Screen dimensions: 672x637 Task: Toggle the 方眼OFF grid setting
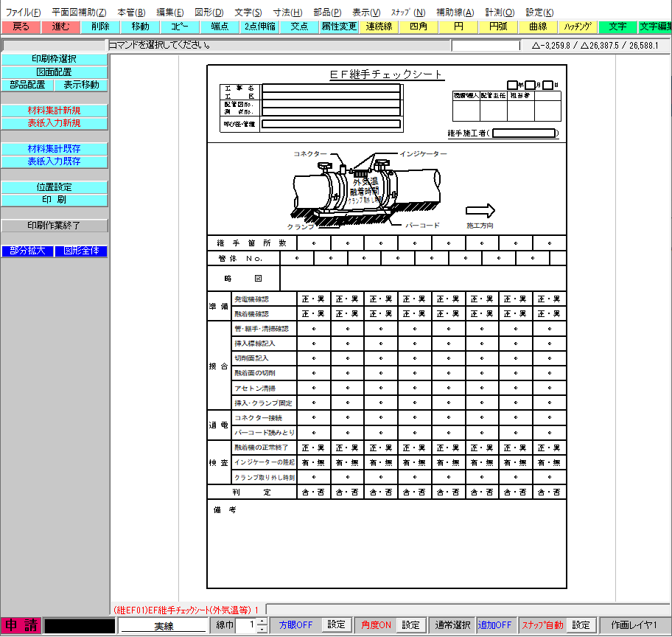click(295, 624)
